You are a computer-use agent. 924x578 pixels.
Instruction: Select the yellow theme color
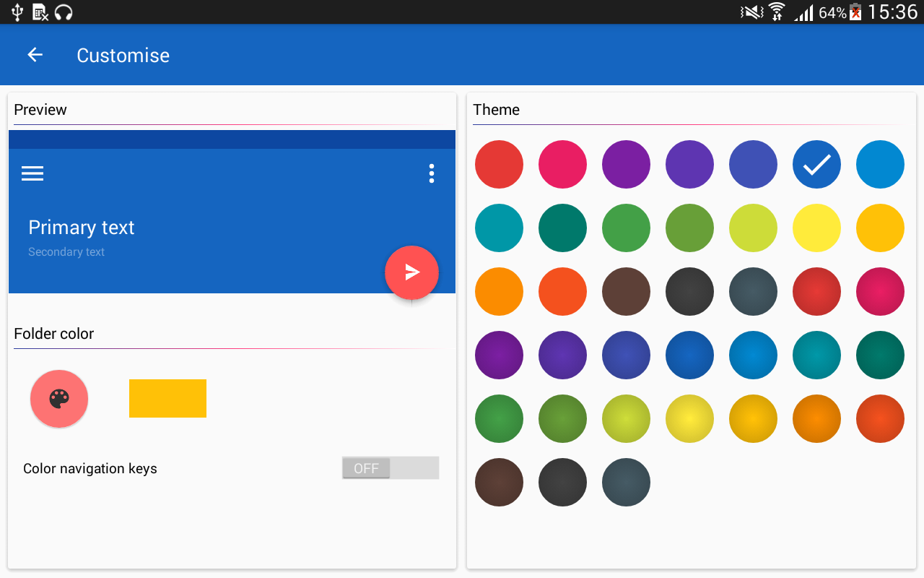click(816, 228)
